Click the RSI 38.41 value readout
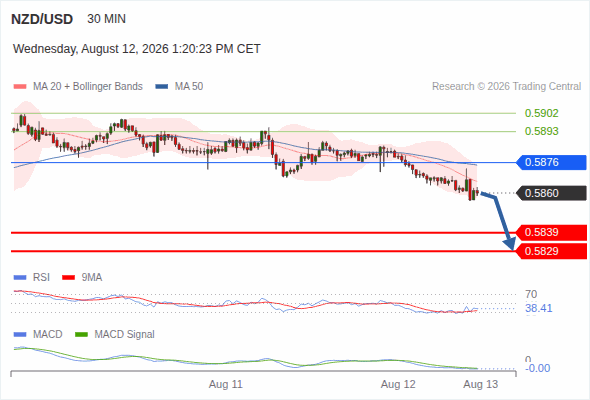The height and width of the screenshot is (400, 590). tap(538, 309)
